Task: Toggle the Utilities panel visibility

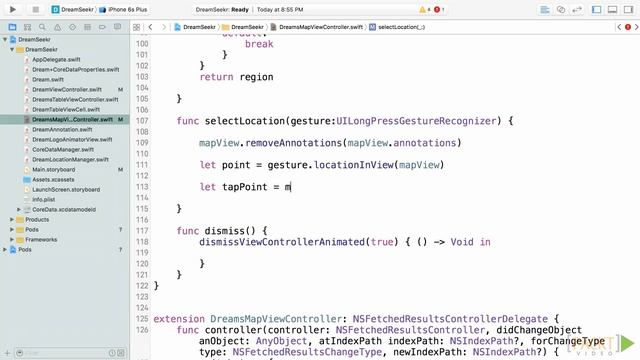Action: (628, 9)
